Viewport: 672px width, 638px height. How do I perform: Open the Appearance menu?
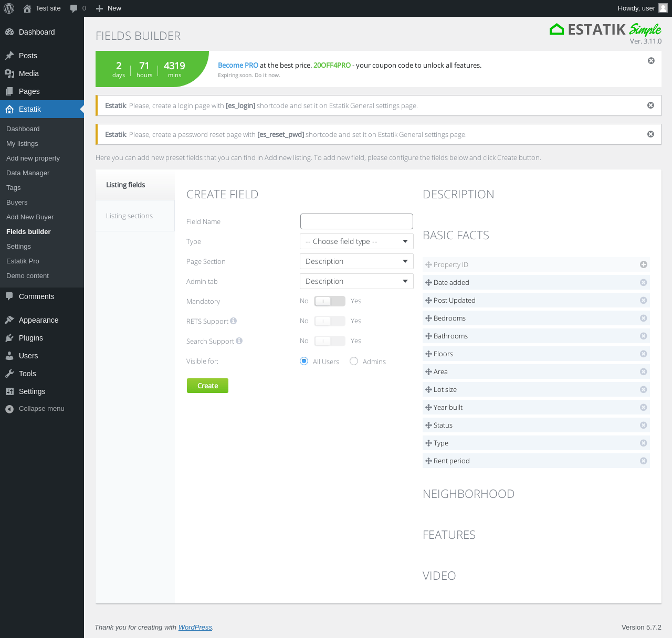tap(42, 320)
